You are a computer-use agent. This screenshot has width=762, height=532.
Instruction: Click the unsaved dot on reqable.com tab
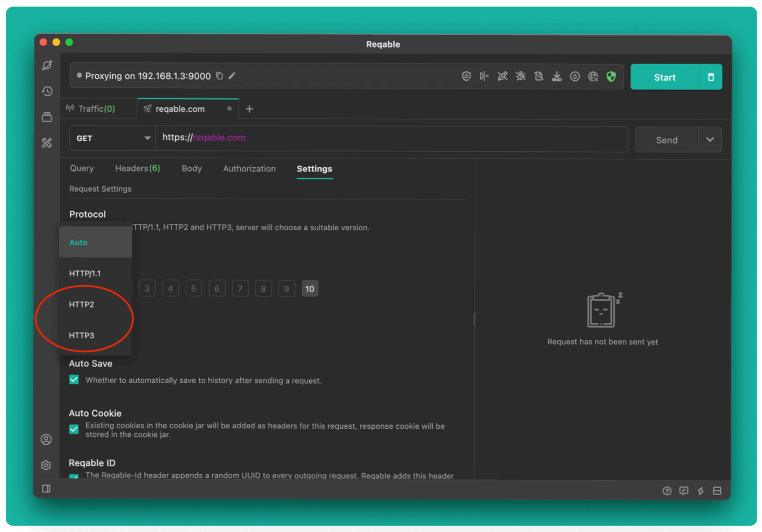click(229, 109)
